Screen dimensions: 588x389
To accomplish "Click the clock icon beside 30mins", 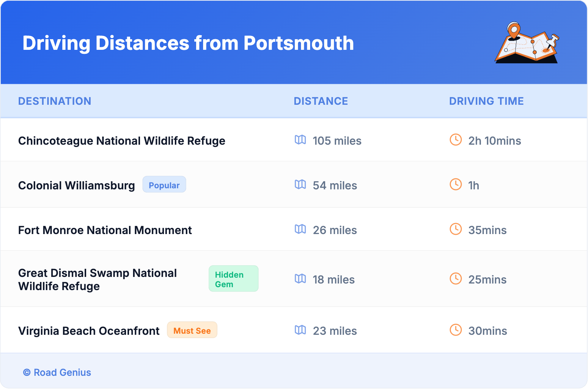I will [456, 330].
